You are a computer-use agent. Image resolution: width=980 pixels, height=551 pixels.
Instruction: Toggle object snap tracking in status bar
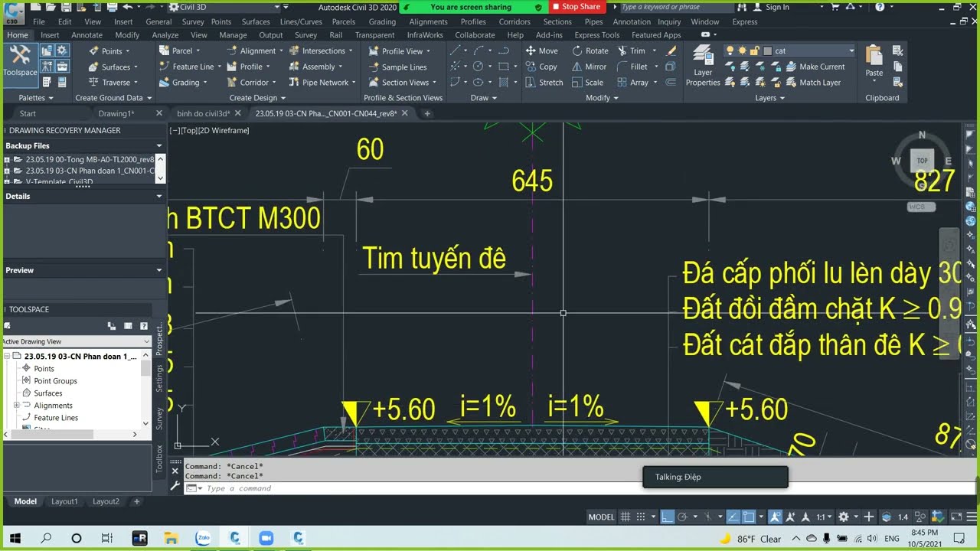click(733, 517)
